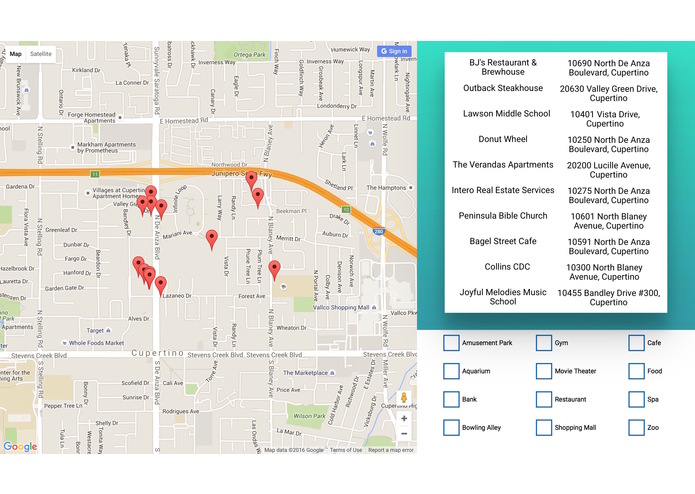
Task: Click address 10455 Bandley Drive #300
Action: [609, 298]
